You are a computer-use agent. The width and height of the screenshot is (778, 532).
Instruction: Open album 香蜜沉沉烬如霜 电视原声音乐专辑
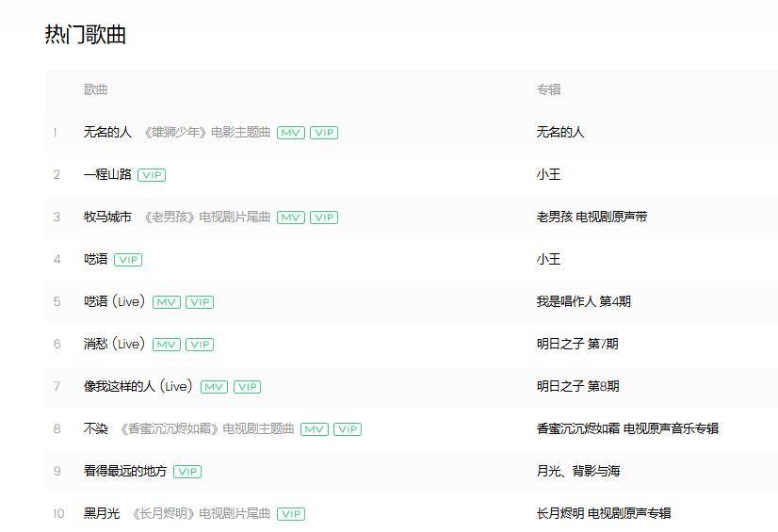(x=627, y=428)
